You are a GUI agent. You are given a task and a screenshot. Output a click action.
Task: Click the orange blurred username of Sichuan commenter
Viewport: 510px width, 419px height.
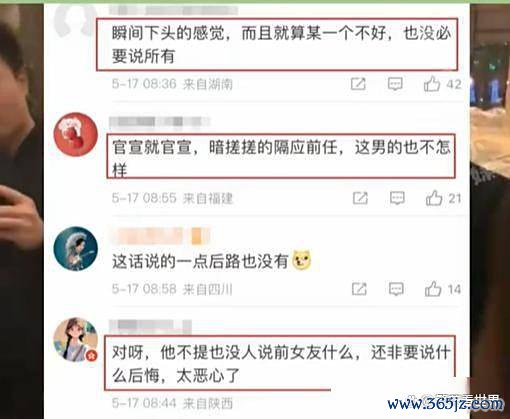point(161,236)
